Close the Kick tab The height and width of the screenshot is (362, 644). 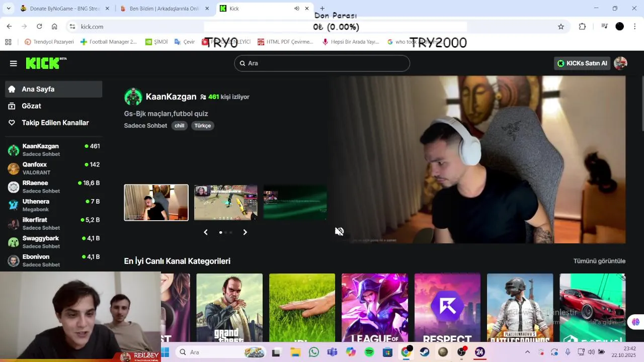tap(307, 9)
